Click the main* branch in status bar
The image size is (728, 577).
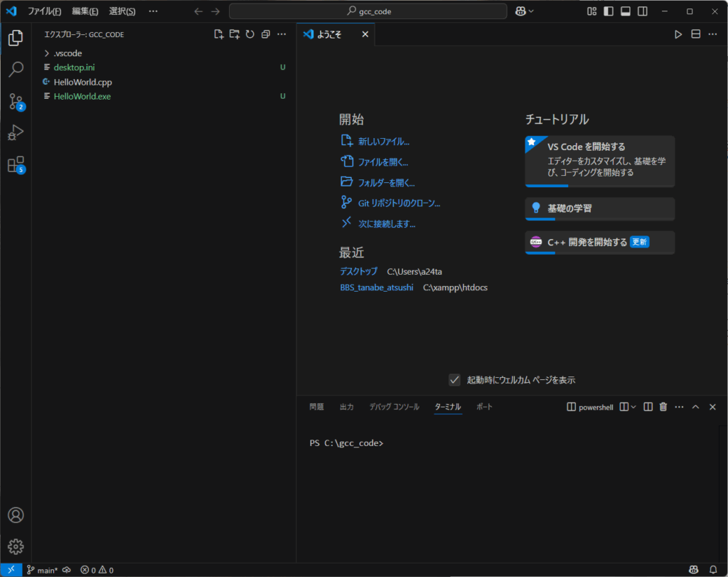click(x=42, y=570)
